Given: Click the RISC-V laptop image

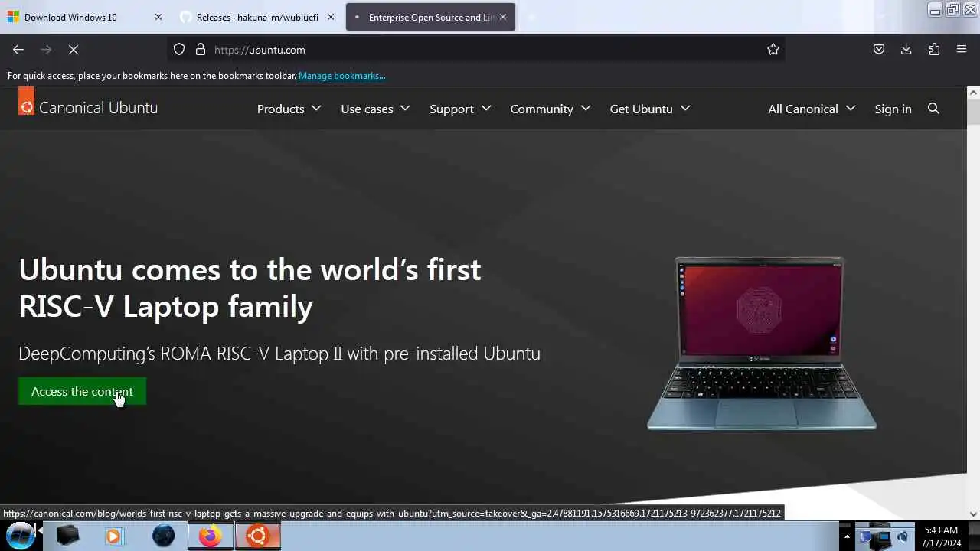Looking at the screenshot, I should point(761,343).
